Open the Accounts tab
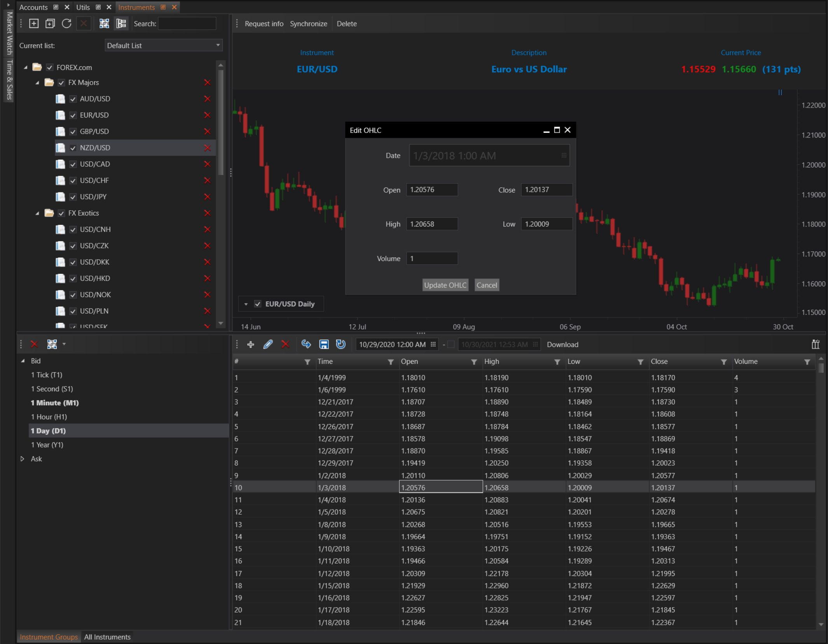 33,7
